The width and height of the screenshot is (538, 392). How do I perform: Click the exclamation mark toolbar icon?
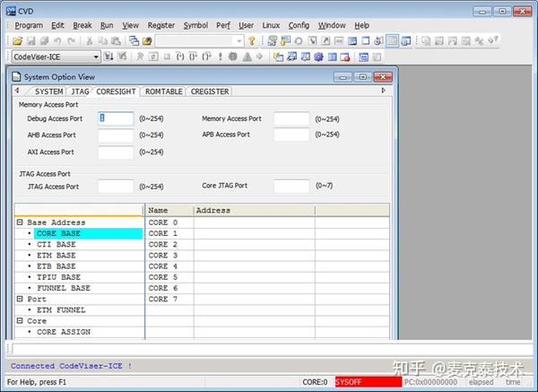[221, 57]
